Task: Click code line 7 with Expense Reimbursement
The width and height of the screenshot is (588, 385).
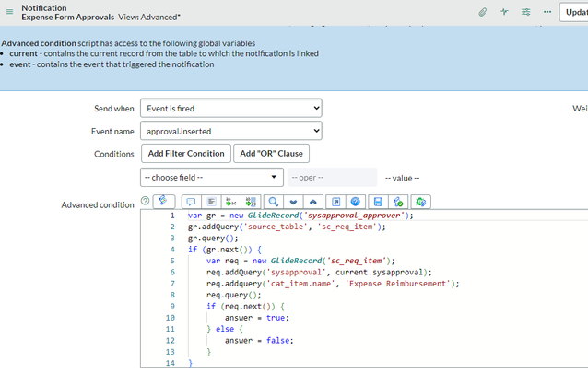Action: click(x=333, y=284)
